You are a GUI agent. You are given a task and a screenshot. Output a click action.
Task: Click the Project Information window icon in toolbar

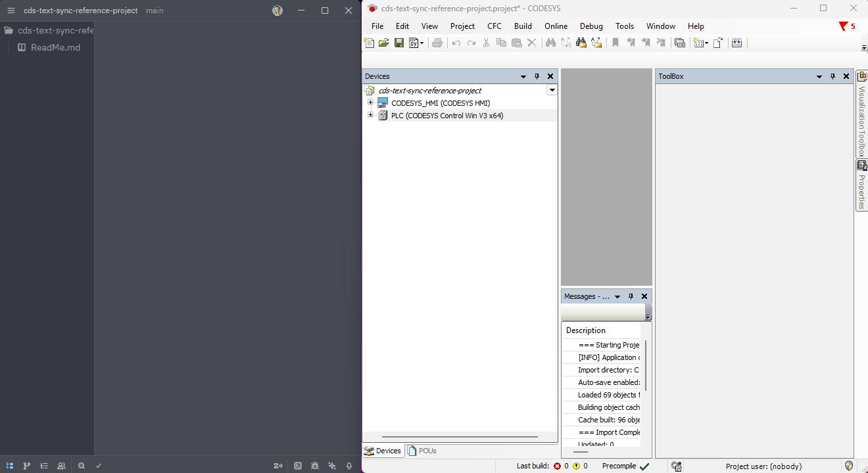pyautogui.click(x=680, y=43)
